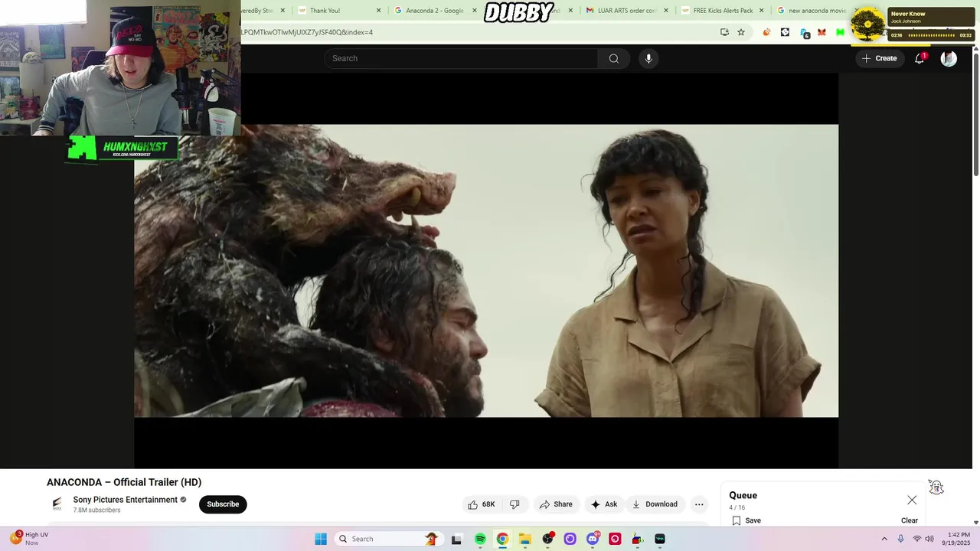Screen dimensions: 980x551
Task: Click the orange extension icon in toolbar
Action: 766,32
